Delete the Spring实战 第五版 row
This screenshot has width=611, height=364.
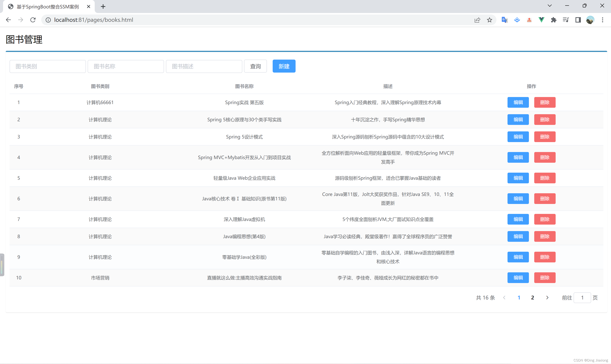tap(545, 102)
